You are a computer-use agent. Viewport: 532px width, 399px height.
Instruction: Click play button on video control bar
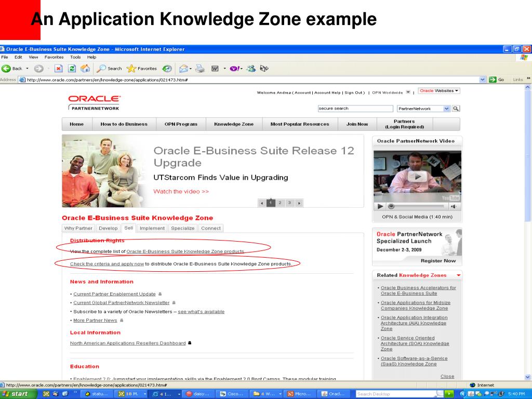[380, 206]
